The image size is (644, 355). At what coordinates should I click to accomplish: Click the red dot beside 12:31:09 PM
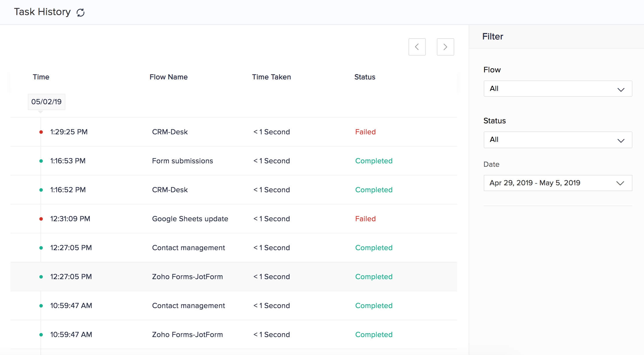41,219
